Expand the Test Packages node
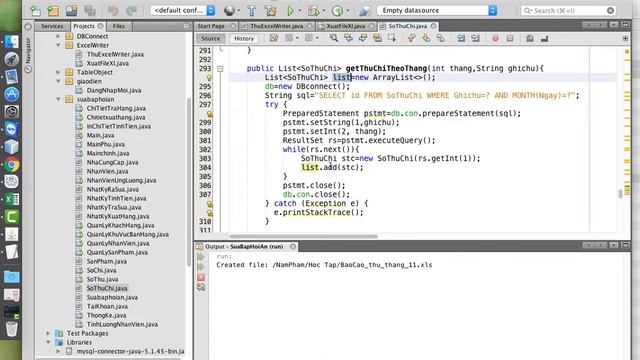This screenshot has width=640, height=360. (x=49, y=333)
